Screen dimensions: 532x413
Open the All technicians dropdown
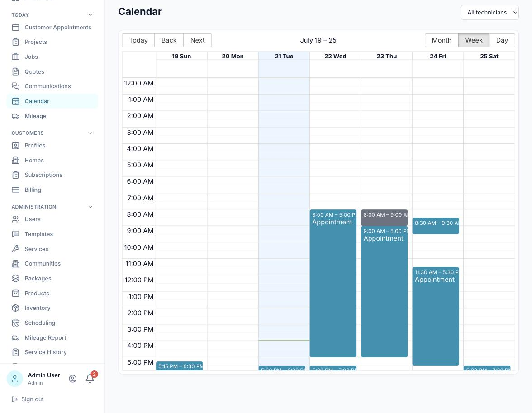[489, 12]
